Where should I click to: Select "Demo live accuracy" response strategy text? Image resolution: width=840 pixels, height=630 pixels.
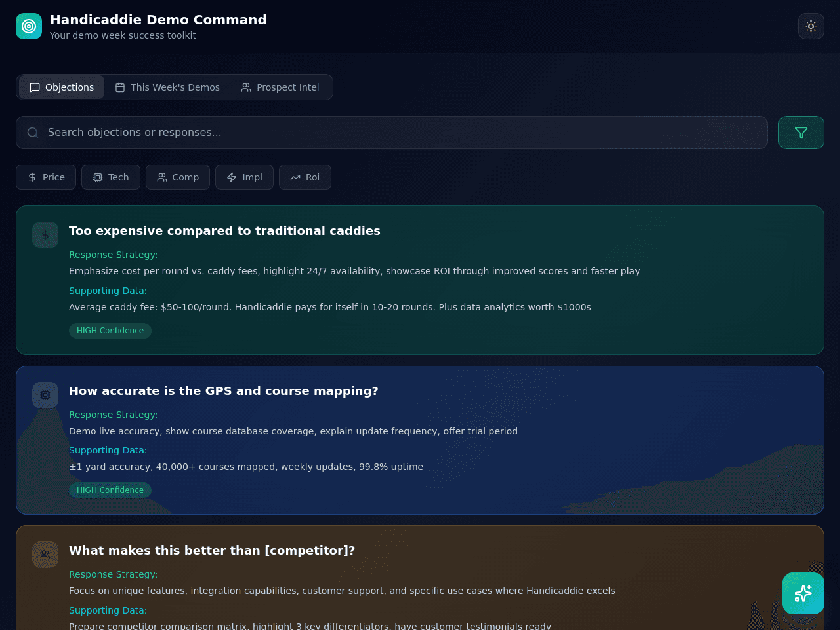tap(293, 431)
